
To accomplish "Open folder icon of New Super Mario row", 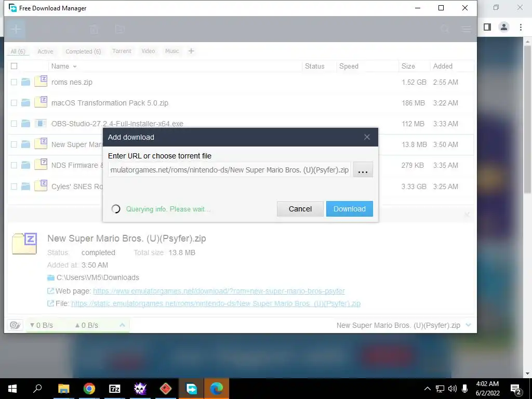I will pyautogui.click(x=26, y=144).
